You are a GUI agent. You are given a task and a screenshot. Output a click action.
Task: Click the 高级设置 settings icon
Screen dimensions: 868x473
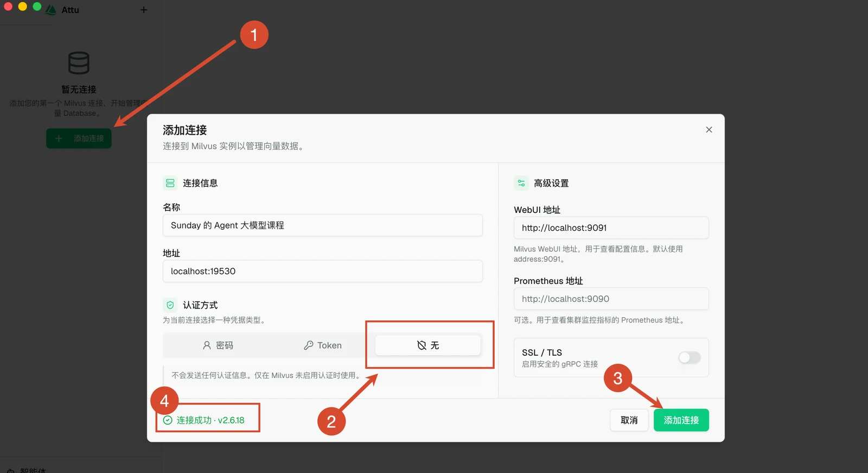point(521,183)
